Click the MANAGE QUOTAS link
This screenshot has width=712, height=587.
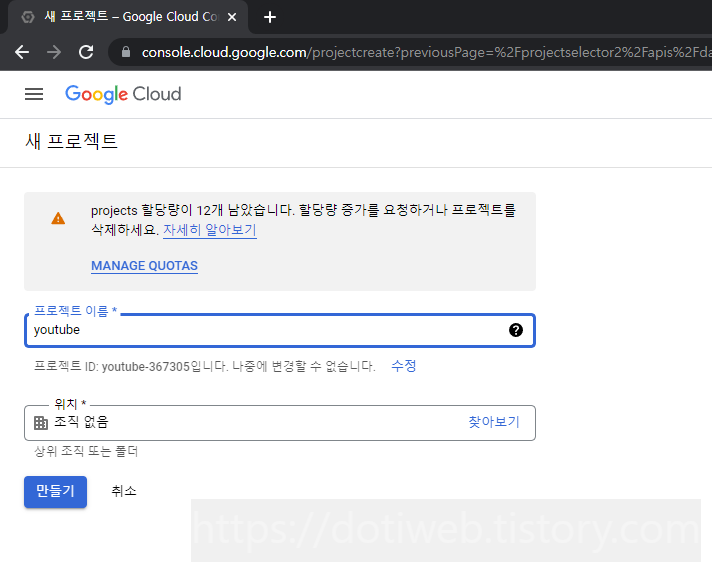tap(144, 266)
